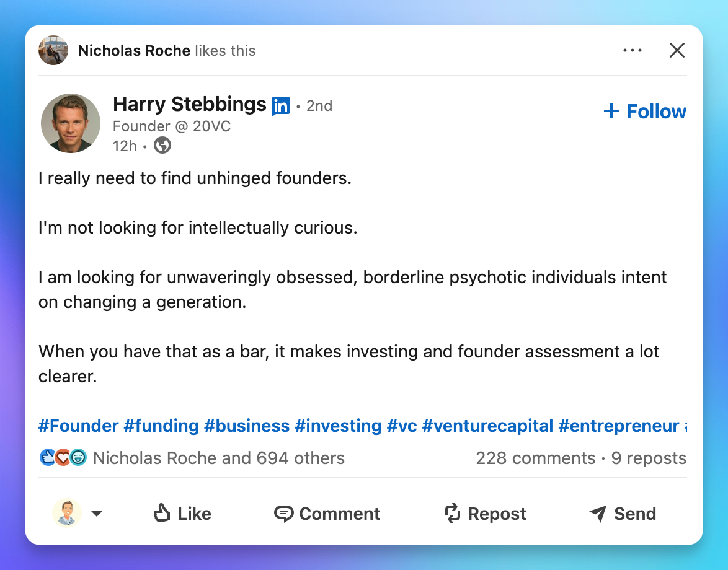728x570 pixels.
Task: Click your profile avatar next to dropdown
Action: (67, 513)
